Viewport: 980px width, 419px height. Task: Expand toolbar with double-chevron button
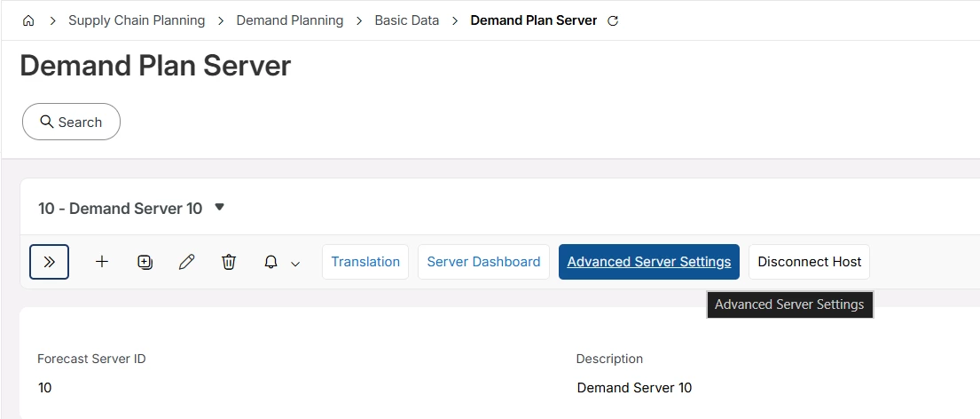pos(50,261)
